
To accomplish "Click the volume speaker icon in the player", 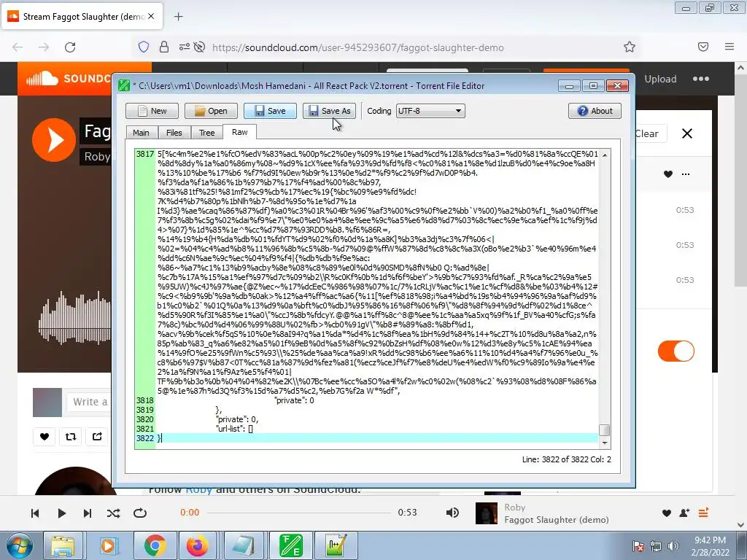I will 452,513.
